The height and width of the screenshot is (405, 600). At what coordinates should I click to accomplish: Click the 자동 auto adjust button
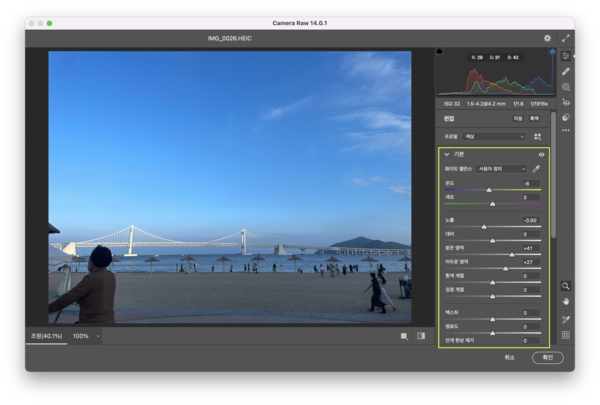click(518, 119)
